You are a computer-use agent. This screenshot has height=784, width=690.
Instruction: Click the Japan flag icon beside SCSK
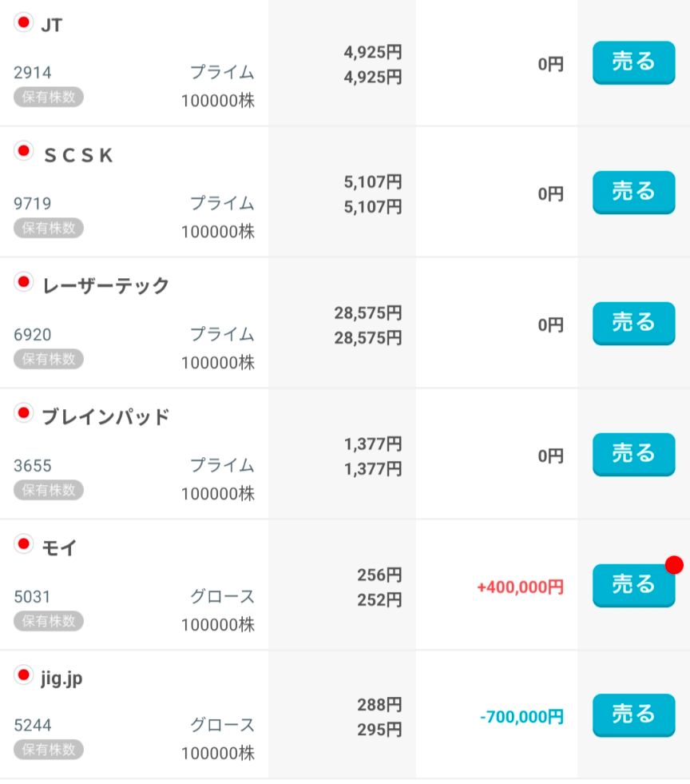pyautogui.click(x=23, y=151)
